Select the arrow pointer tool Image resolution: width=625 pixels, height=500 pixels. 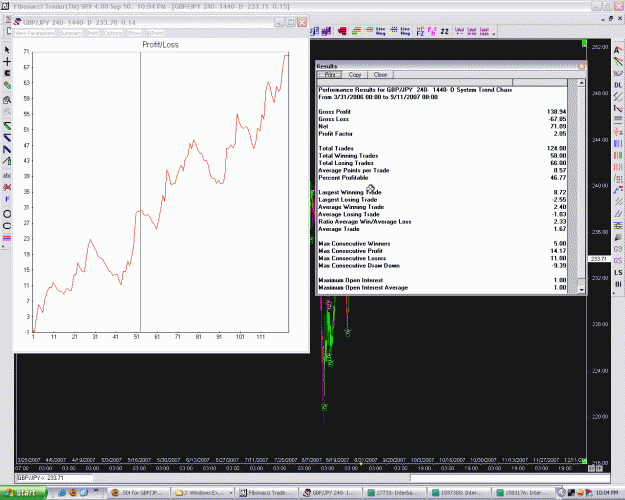7,50
